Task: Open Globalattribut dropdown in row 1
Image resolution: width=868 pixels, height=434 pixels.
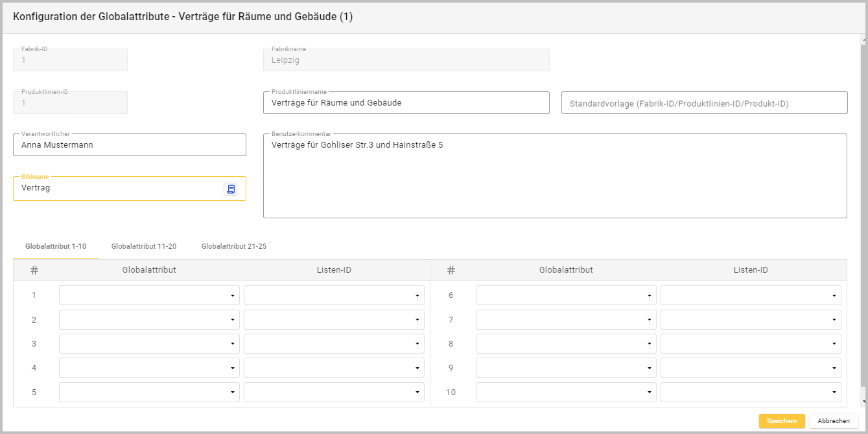Action: pos(149,295)
